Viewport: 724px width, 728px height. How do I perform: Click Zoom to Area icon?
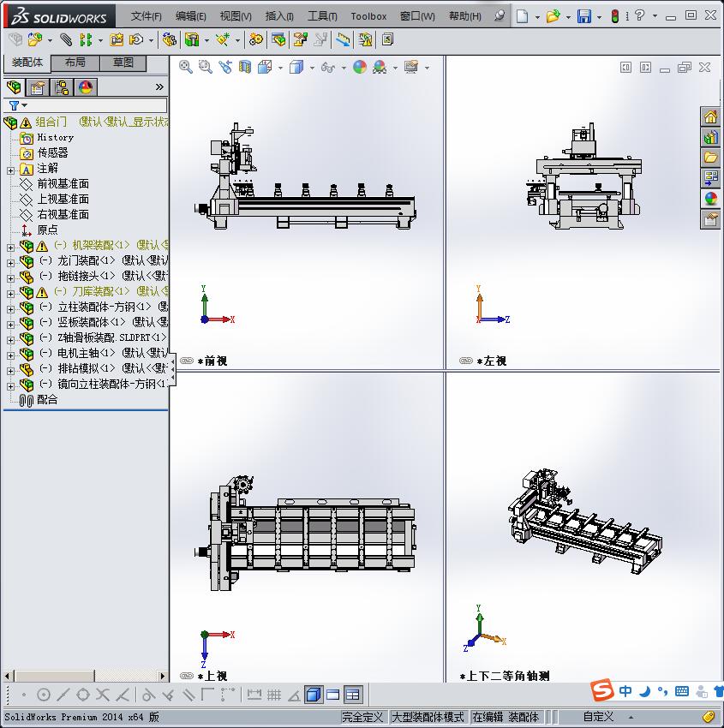point(206,68)
